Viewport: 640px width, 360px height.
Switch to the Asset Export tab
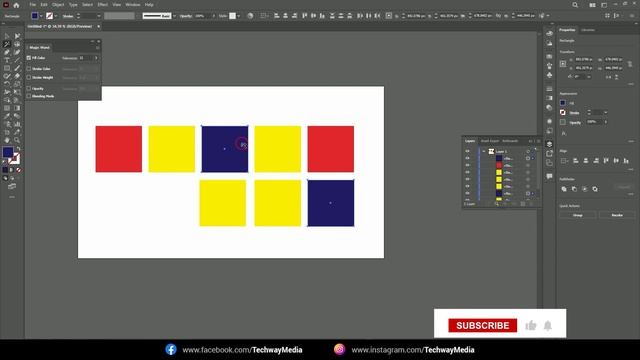click(490, 141)
